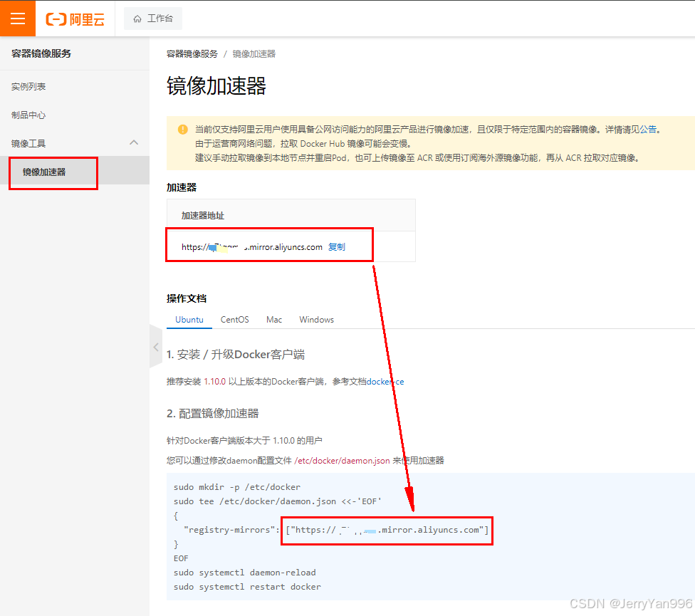Click the home icon beside 工作台

[137, 19]
